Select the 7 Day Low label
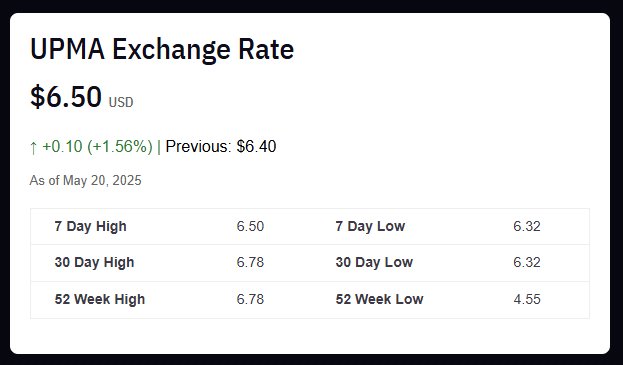Viewport: 623px width, 365px height. 370,226
